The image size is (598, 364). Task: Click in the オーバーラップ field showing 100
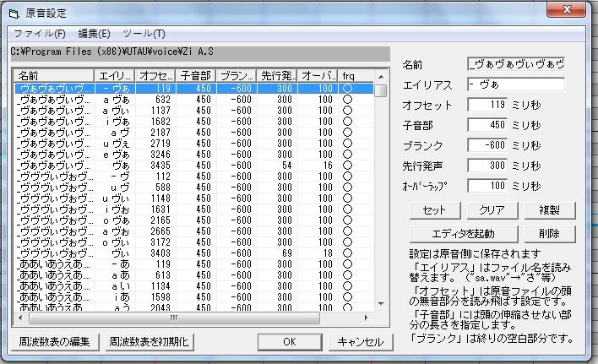[x=487, y=185]
